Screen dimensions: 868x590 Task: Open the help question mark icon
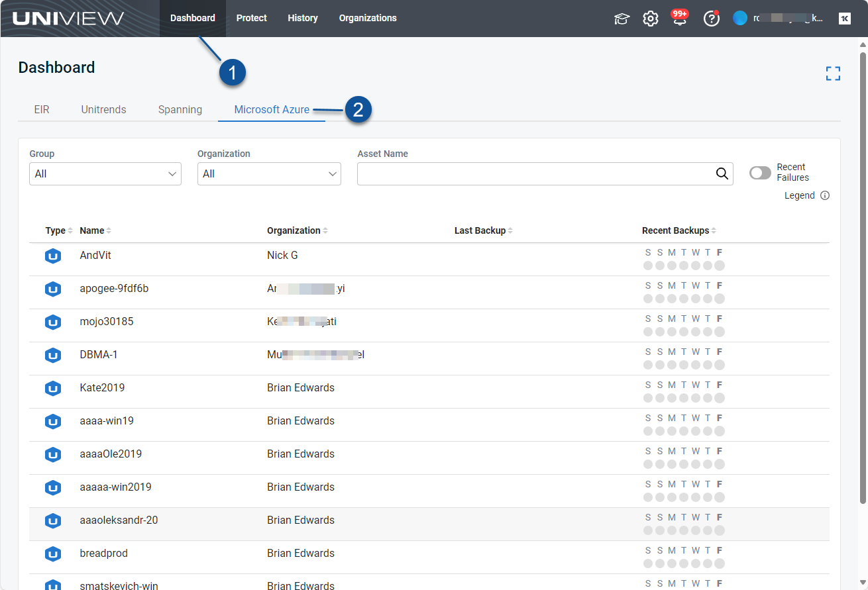[x=711, y=19]
